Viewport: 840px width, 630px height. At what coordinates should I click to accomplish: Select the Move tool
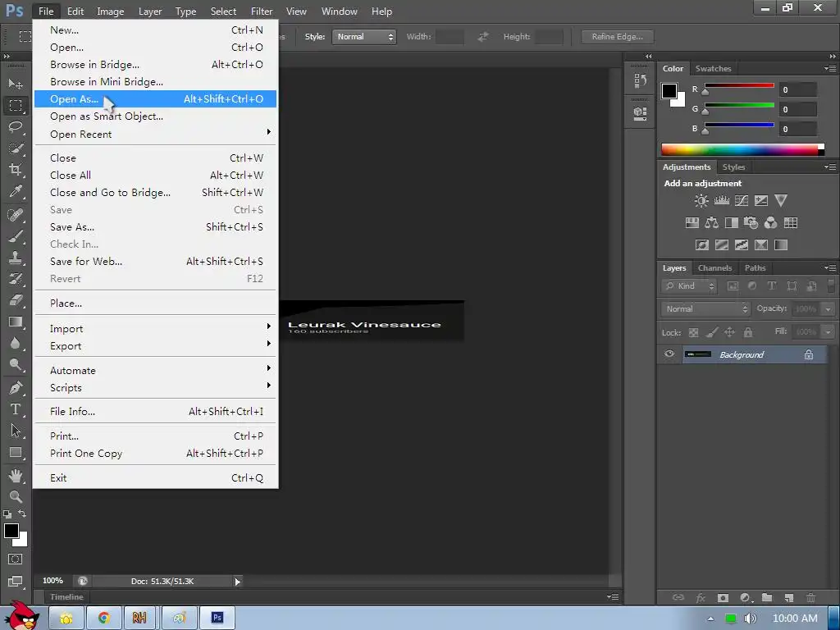point(16,84)
